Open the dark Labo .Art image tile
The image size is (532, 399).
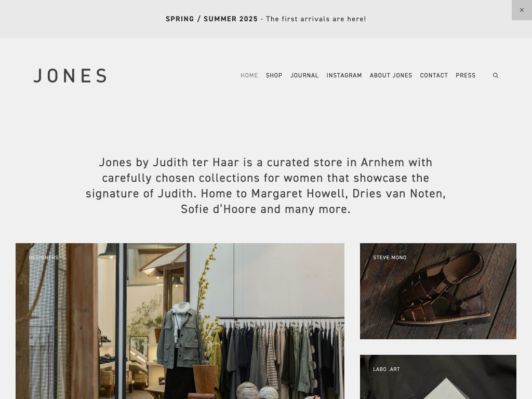[x=438, y=377]
